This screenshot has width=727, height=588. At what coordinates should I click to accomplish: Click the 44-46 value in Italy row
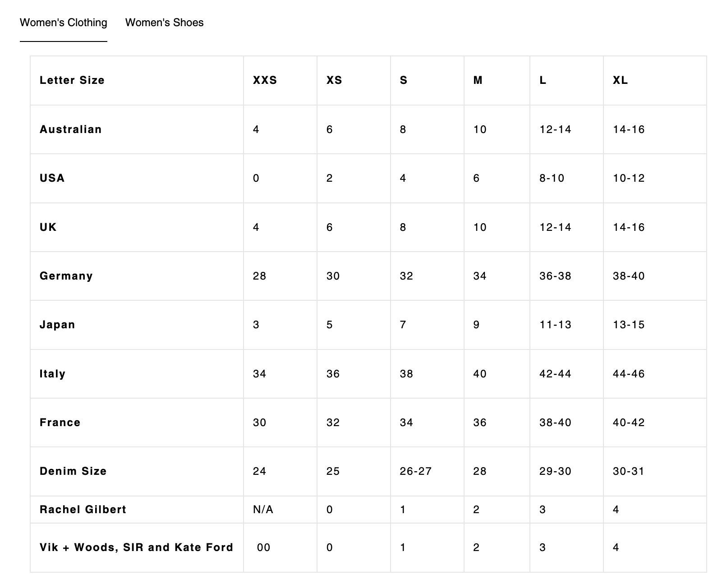pos(629,374)
